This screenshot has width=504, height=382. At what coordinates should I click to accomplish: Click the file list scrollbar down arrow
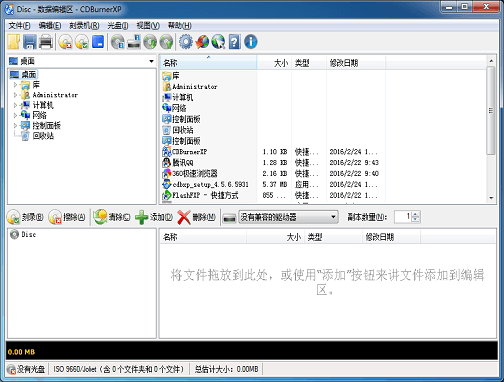point(491,198)
